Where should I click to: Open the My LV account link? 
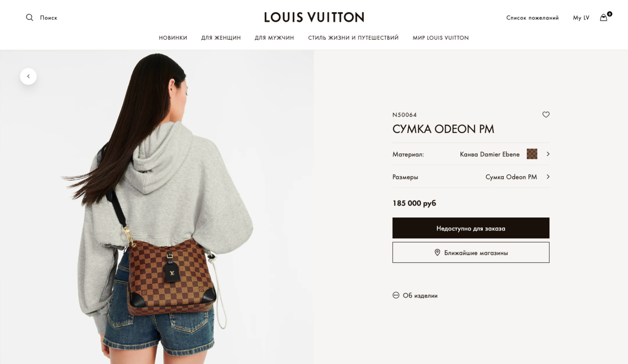pos(581,18)
